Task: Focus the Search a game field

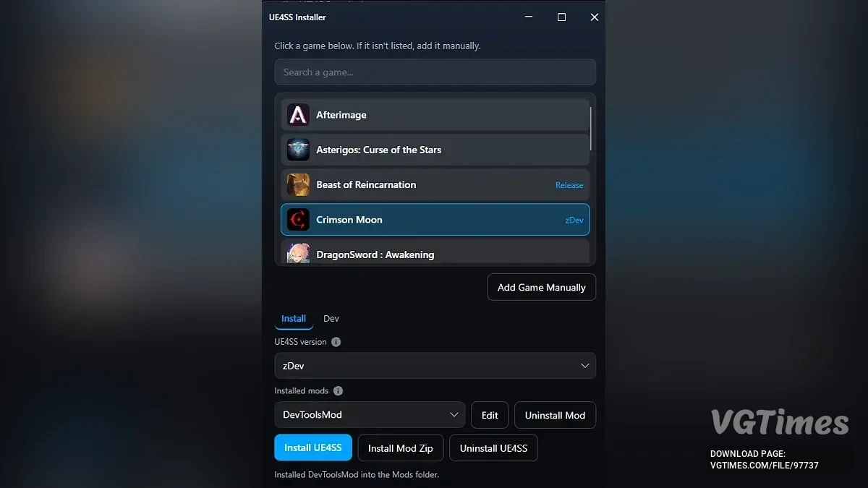Action: click(x=435, y=72)
